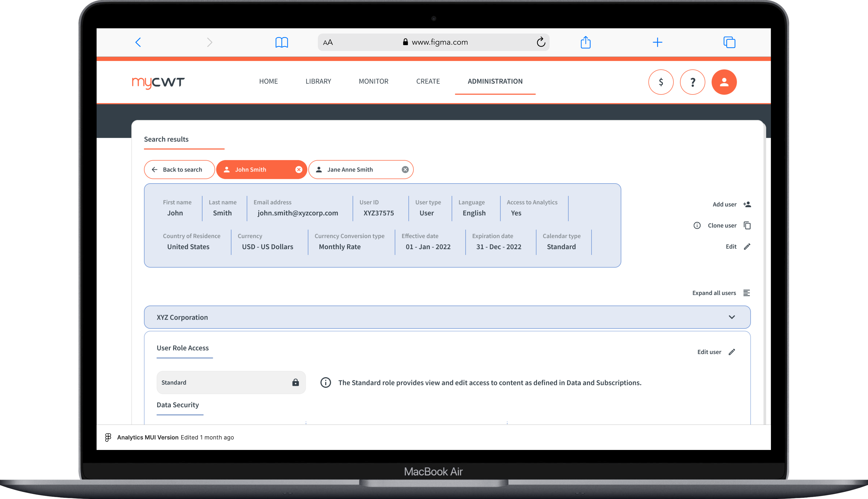Click the AA reader text button
The image size is (868, 499).
[x=328, y=42]
